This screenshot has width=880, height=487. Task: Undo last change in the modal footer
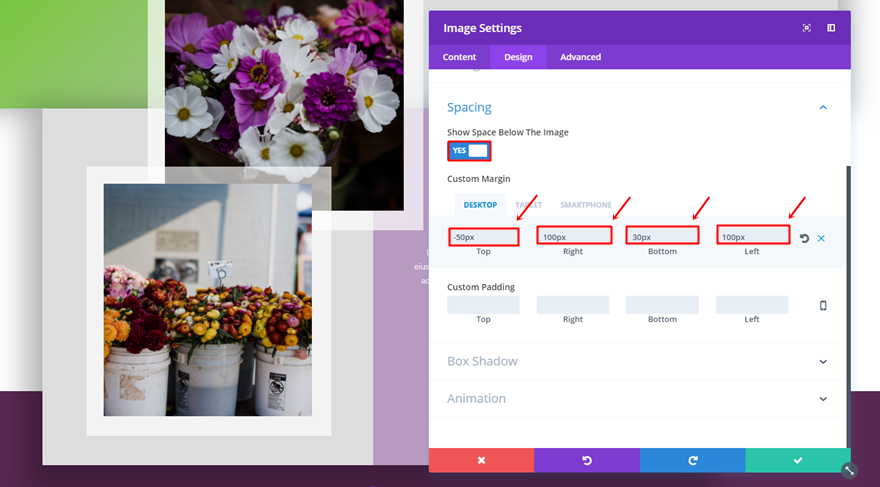pos(587,460)
